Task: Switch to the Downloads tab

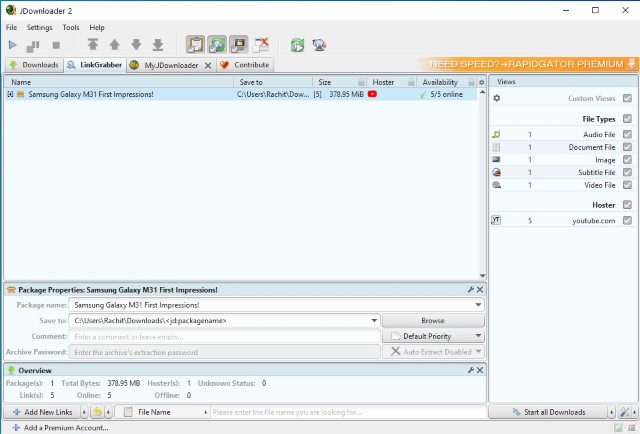Action: tap(34, 65)
